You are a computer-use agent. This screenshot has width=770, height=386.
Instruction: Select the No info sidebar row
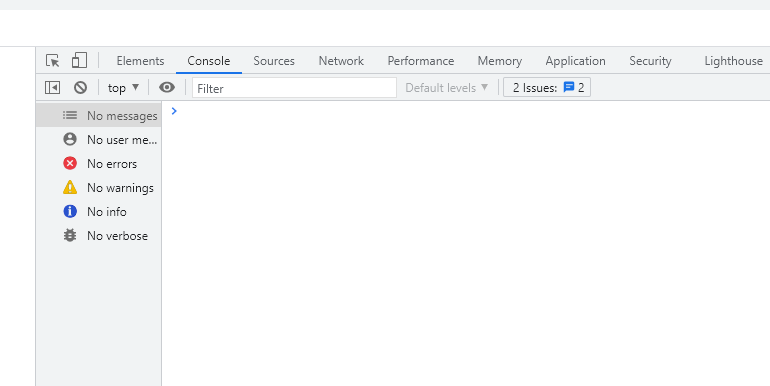coord(98,211)
